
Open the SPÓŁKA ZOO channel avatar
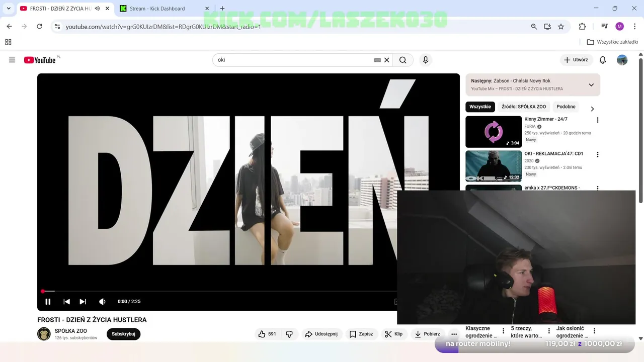pyautogui.click(x=44, y=334)
